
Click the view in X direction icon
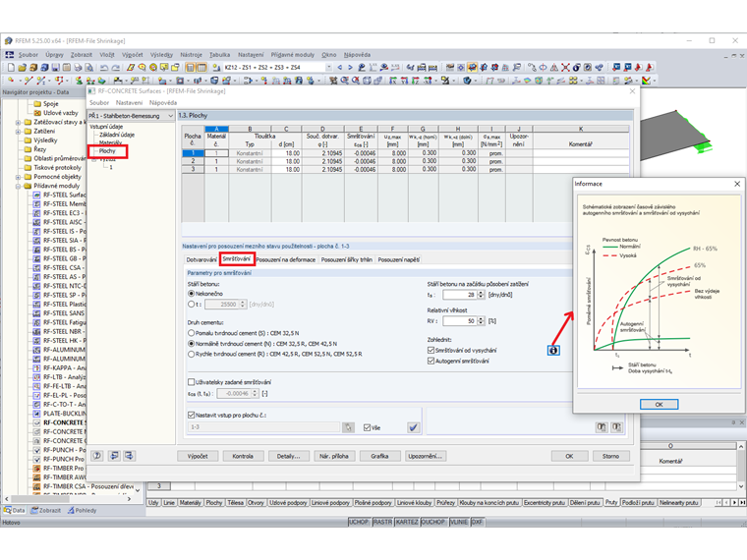pyautogui.click(x=393, y=80)
